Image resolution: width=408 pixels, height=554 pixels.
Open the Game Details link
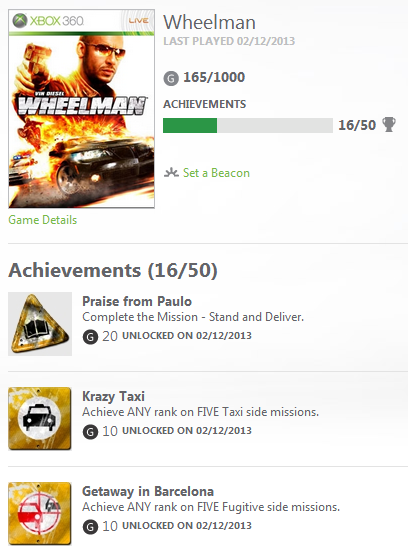[x=43, y=220]
